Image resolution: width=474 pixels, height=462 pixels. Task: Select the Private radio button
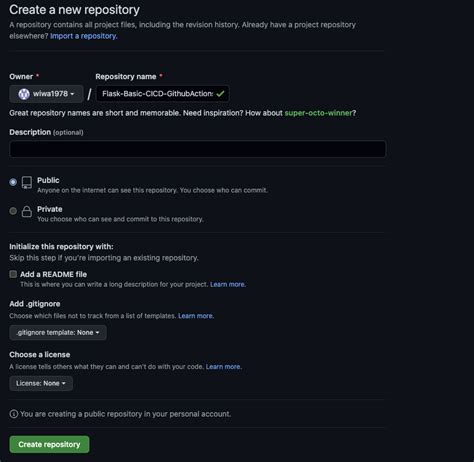pos(13,211)
